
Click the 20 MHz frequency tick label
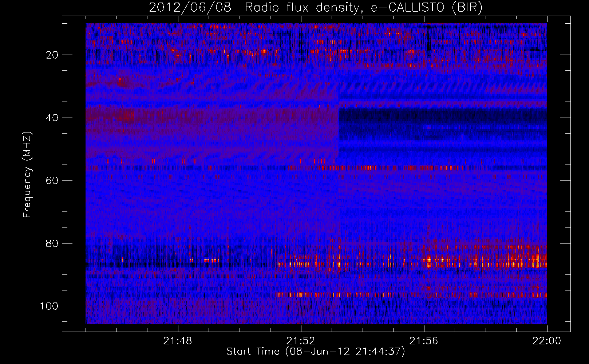(52, 55)
